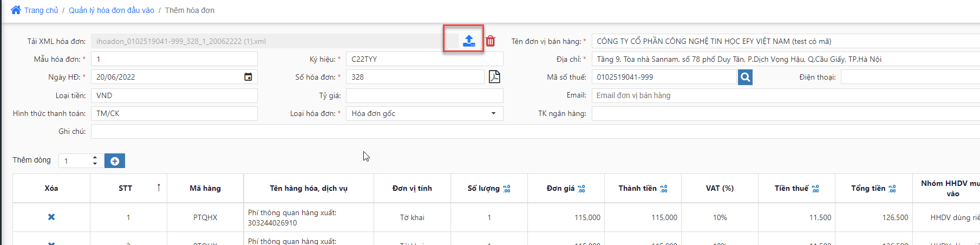Image resolution: width=980 pixels, height=245 pixels.
Task: Remove row 1 using the X icon
Action: tap(51, 217)
